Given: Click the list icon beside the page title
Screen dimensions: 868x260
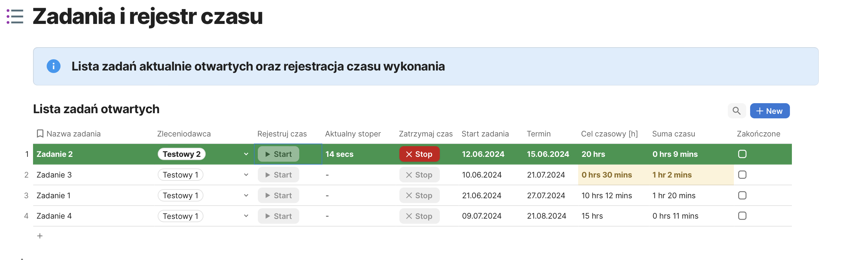Looking at the screenshot, I should click(15, 16).
